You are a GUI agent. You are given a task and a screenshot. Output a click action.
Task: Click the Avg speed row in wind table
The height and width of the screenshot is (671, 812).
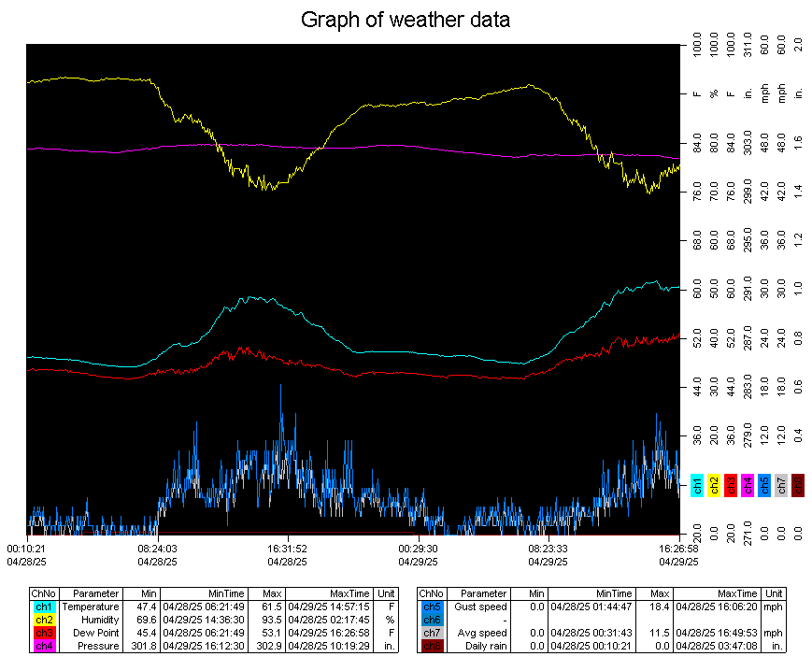[x=480, y=633]
